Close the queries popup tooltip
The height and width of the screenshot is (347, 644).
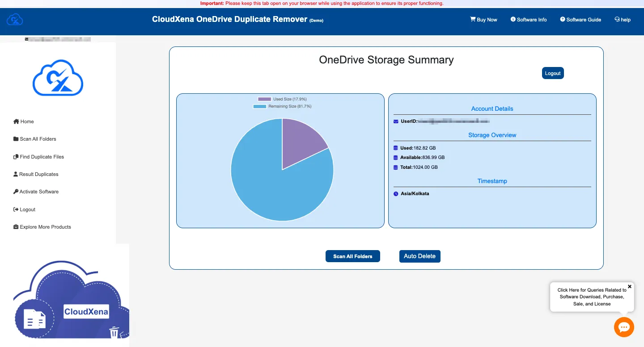pyautogui.click(x=630, y=287)
